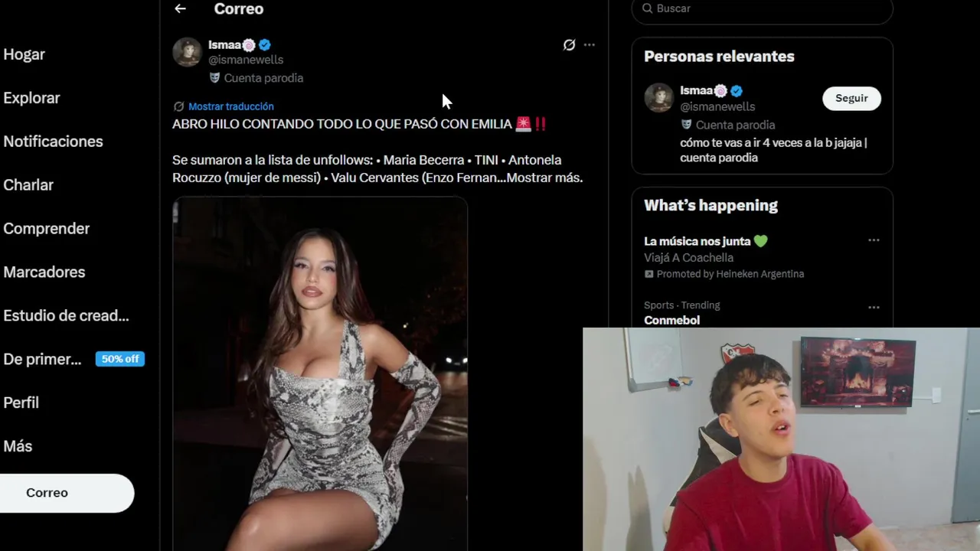Open the attached photo in the post
The height and width of the screenshot is (551, 980).
(x=320, y=373)
